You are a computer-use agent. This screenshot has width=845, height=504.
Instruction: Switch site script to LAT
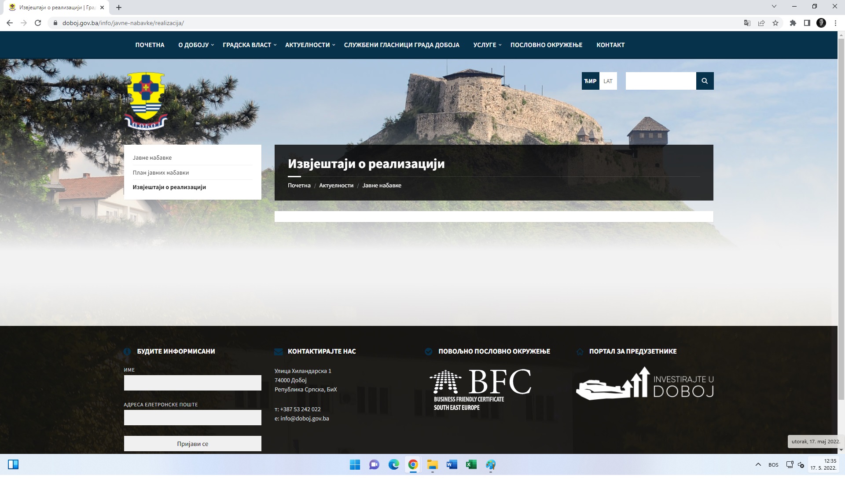(608, 81)
